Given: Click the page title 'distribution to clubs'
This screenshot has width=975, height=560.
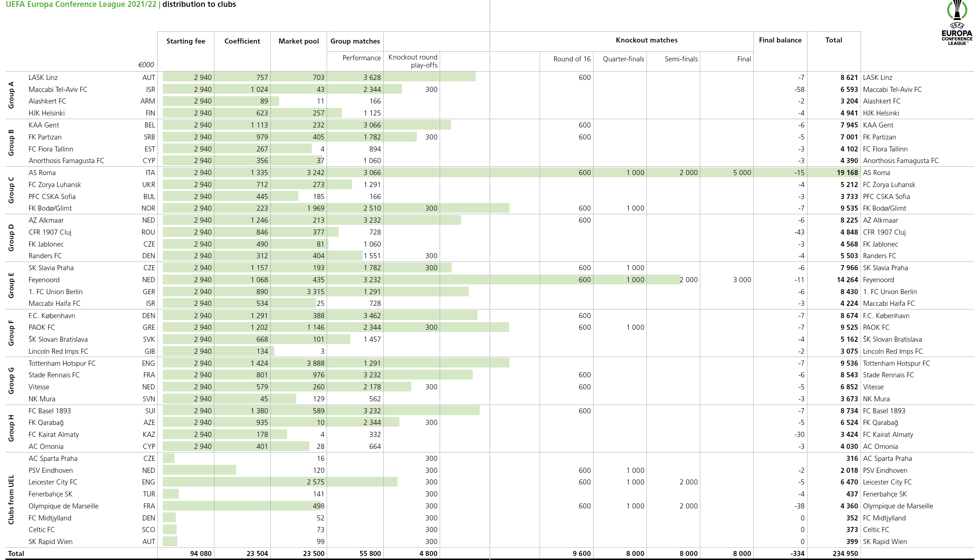Looking at the screenshot, I should point(199,4).
